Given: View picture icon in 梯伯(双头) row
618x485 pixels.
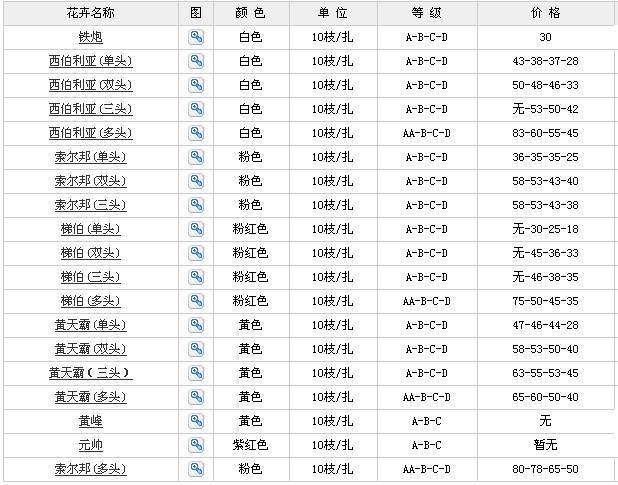Looking at the screenshot, I should [196, 253].
